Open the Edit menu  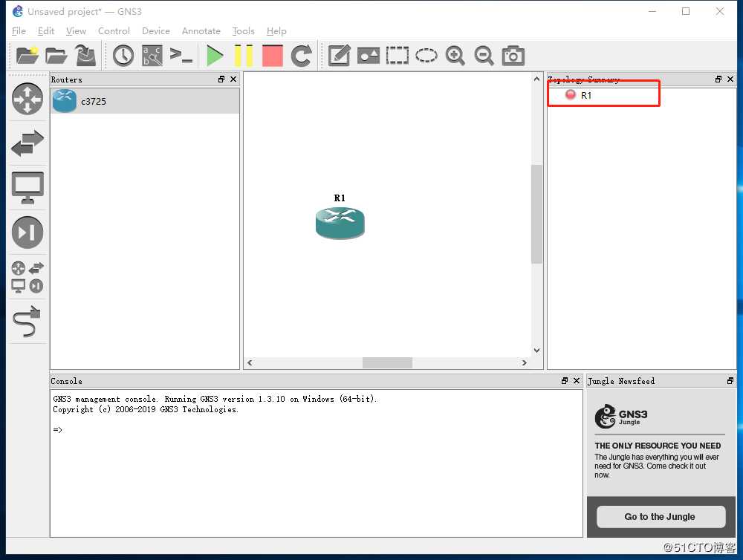(x=46, y=30)
